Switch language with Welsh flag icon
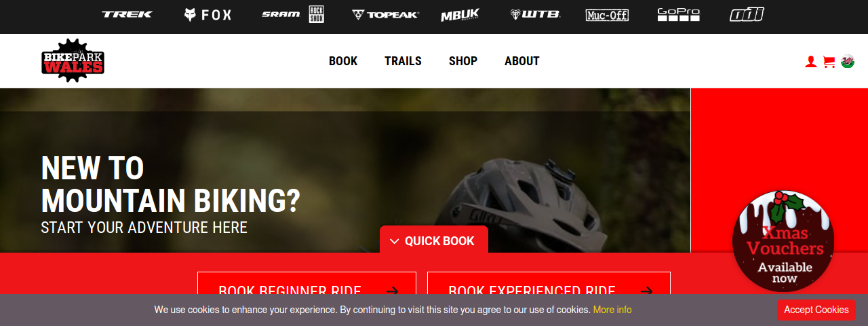 (x=848, y=62)
